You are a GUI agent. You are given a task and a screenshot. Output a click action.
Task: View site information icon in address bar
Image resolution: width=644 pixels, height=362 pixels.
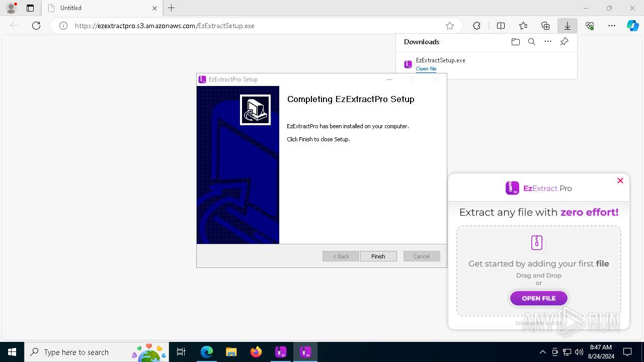click(63, 26)
